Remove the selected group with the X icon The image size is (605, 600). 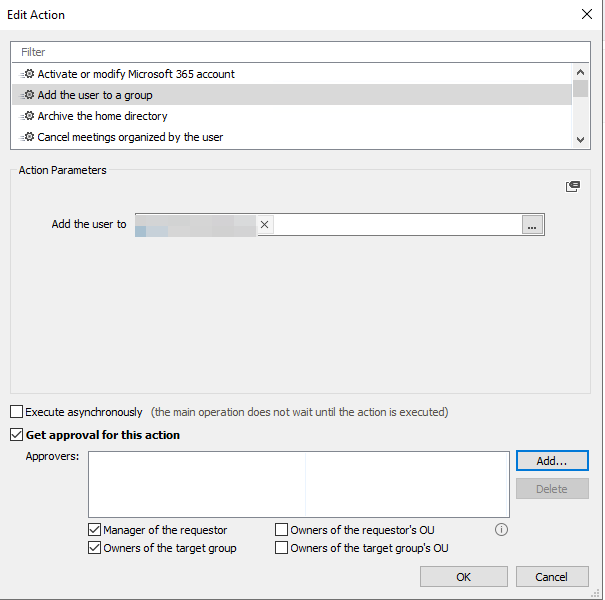pos(264,225)
